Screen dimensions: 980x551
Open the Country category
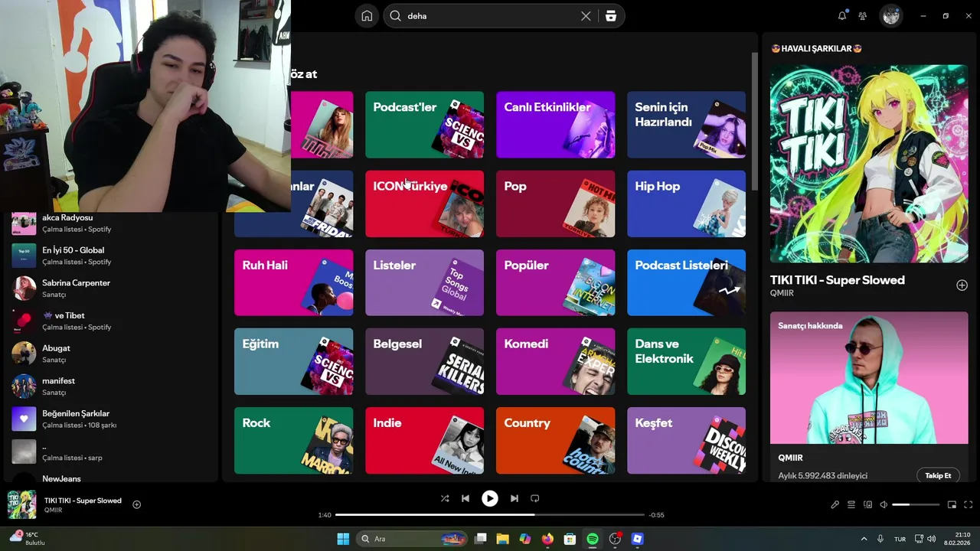coord(555,440)
